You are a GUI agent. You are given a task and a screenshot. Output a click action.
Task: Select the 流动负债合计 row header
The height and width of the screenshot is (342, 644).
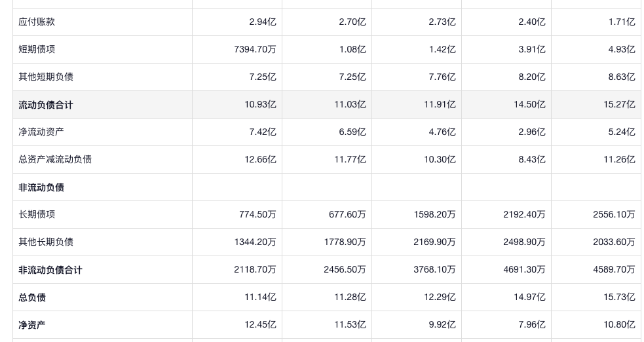tap(46, 105)
